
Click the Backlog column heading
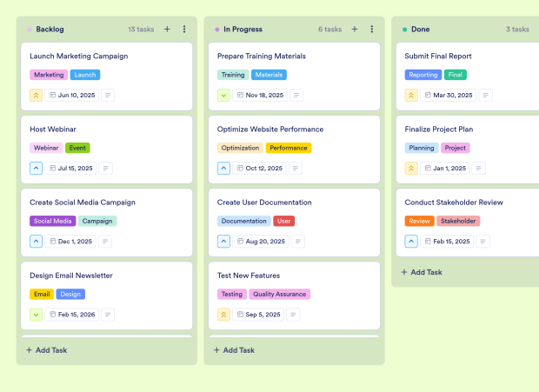point(50,30)
